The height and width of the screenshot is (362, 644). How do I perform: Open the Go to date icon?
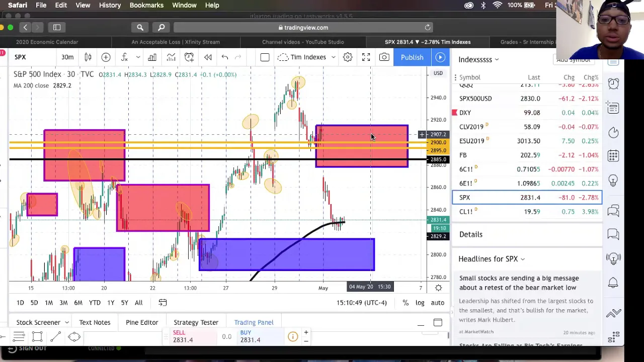[x=163, y=303]
